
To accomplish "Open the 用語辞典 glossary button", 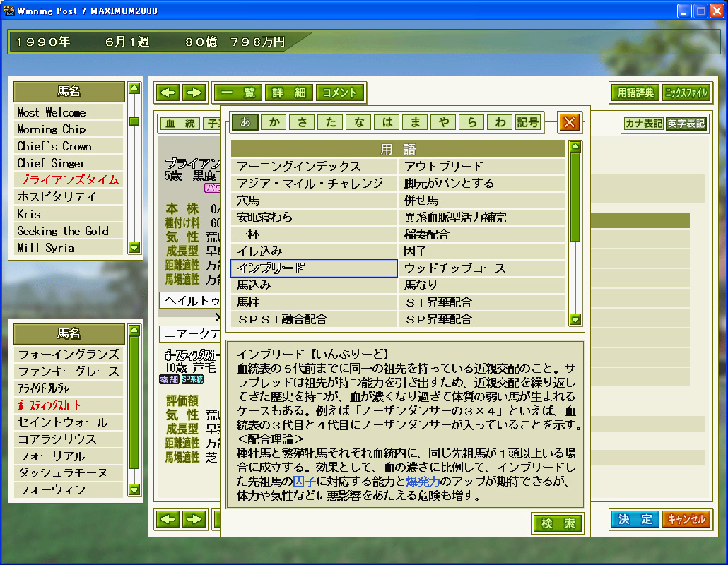I will tap(634, 93).
